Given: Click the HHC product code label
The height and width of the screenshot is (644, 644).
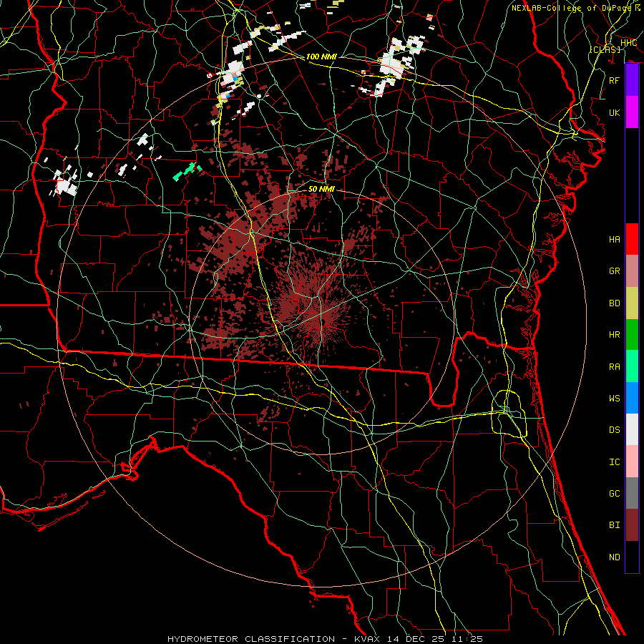Looking at the screenshot, I should click(x=628, y=43).
